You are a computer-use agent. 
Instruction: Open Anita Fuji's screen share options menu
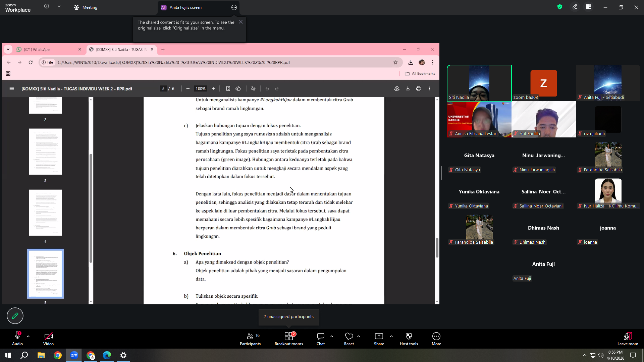point(234,7)
